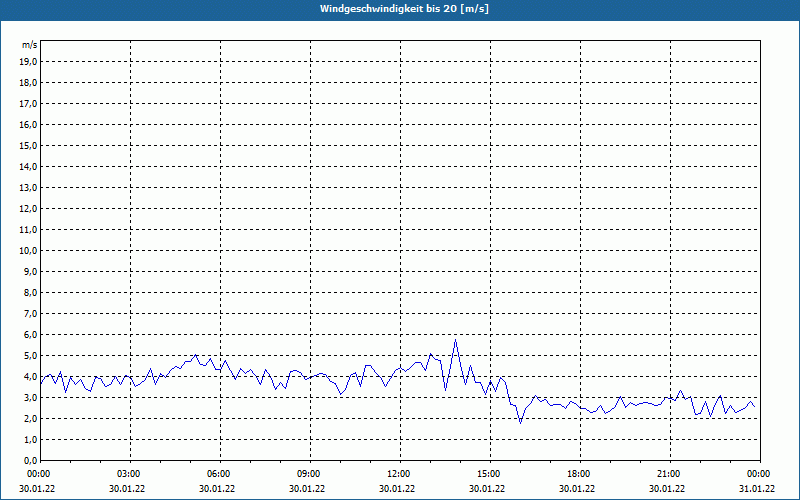The image size is (800, 500).
Task: Pick the "1,0" y-axis label
Action: (30, 439)
